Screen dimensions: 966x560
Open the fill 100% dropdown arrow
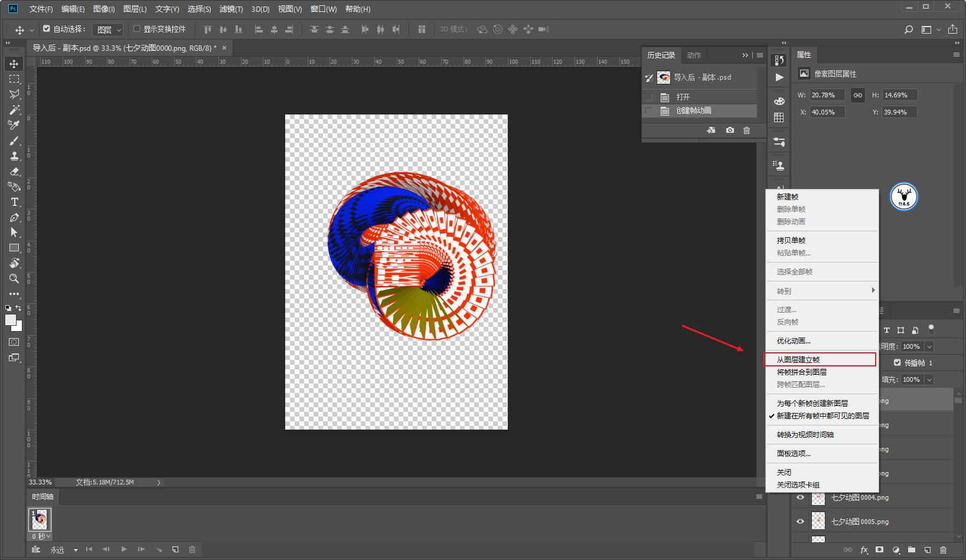(929, 380)
